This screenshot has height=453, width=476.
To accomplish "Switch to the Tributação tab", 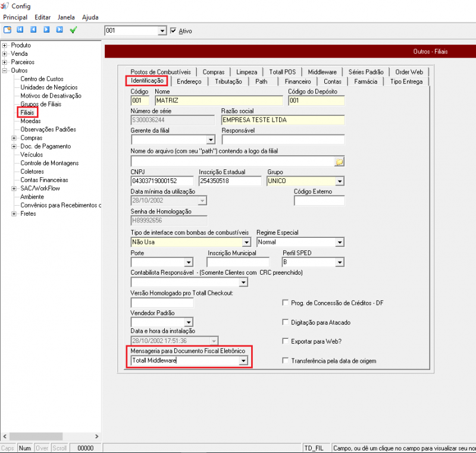I will pyautogui.click(x=228, y=81).
